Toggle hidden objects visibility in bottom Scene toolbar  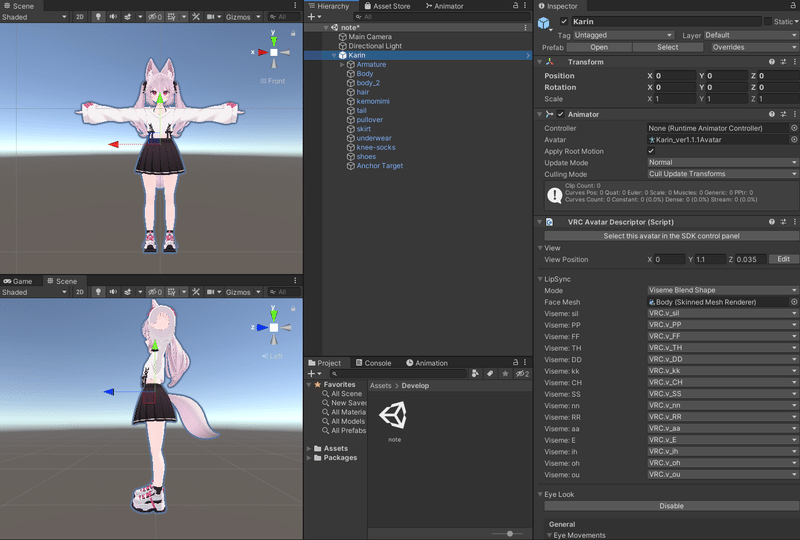tap(155, 292)
